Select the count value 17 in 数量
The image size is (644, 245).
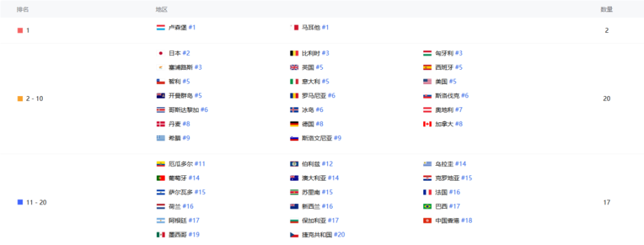coord(606,202)
